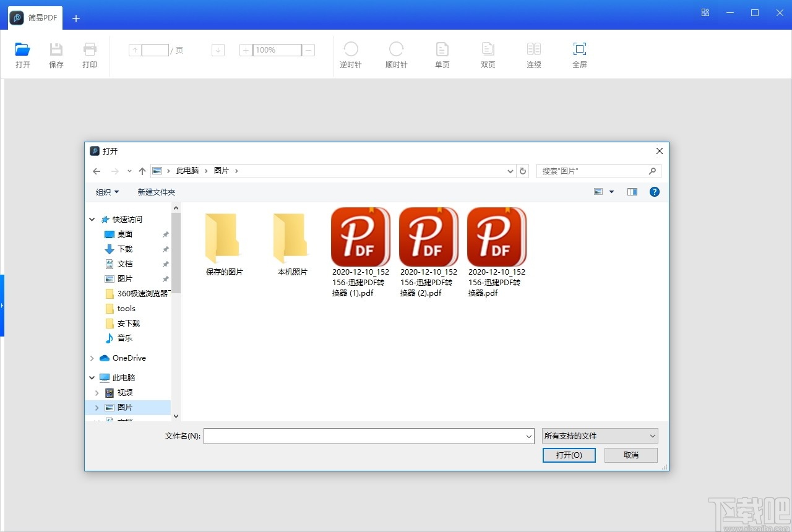
Task: Select the 迅捷PDF转换器.pdf file without number
Action: tap(497, 252)
